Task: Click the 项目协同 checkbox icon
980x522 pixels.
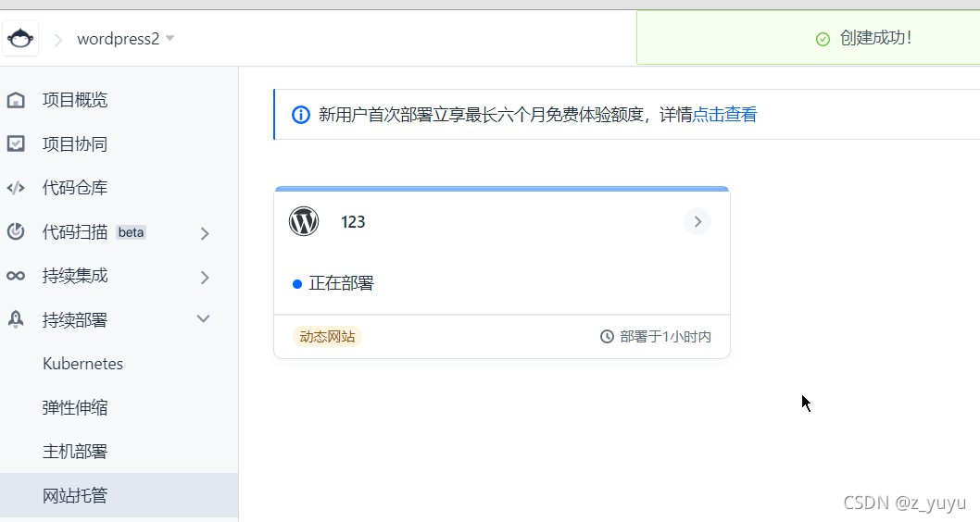Action: click(16, 144)
